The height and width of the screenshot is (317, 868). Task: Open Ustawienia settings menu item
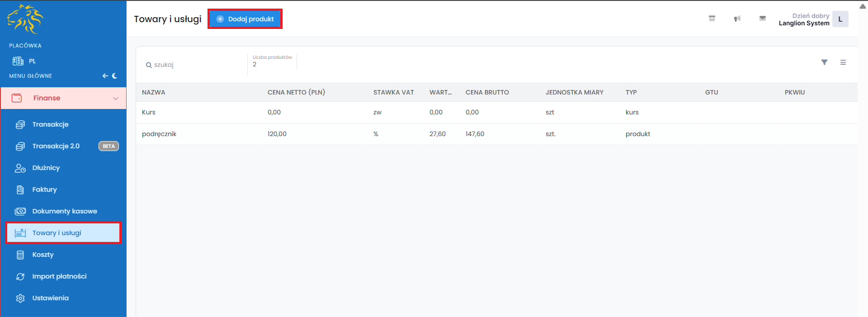click(50, 298)
